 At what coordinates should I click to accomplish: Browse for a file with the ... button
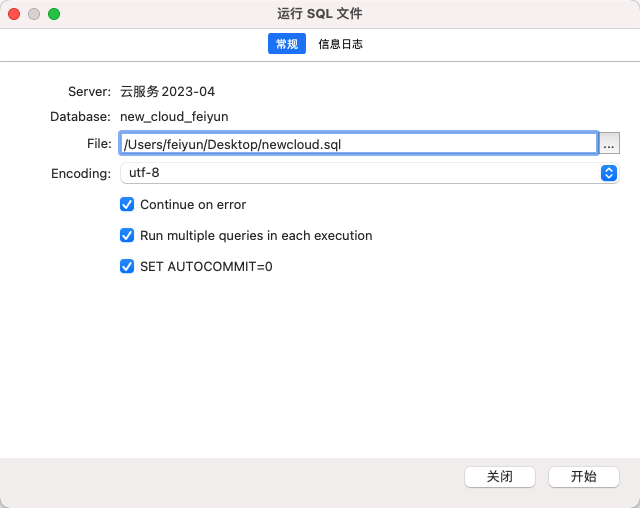point(610,144)
